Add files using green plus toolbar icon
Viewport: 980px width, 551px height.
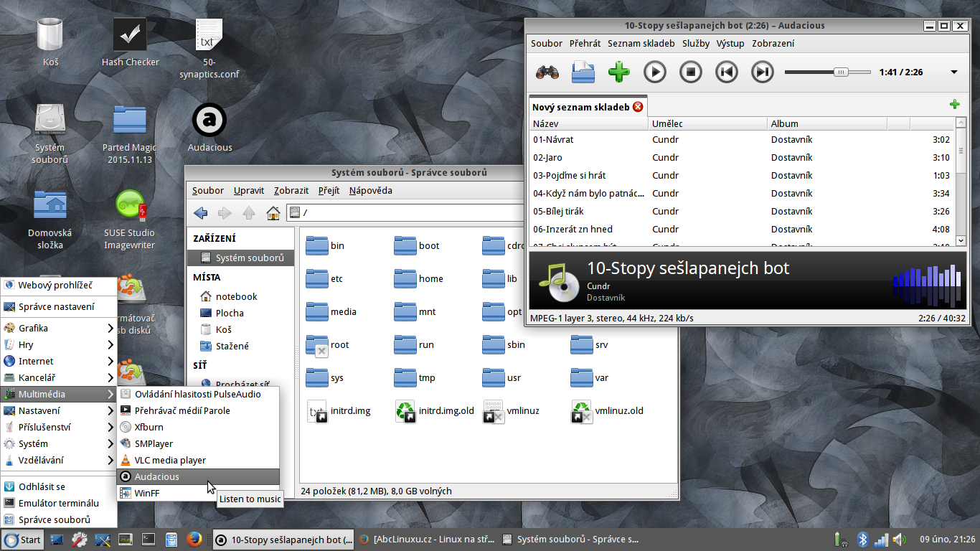(x=618, y=72)
